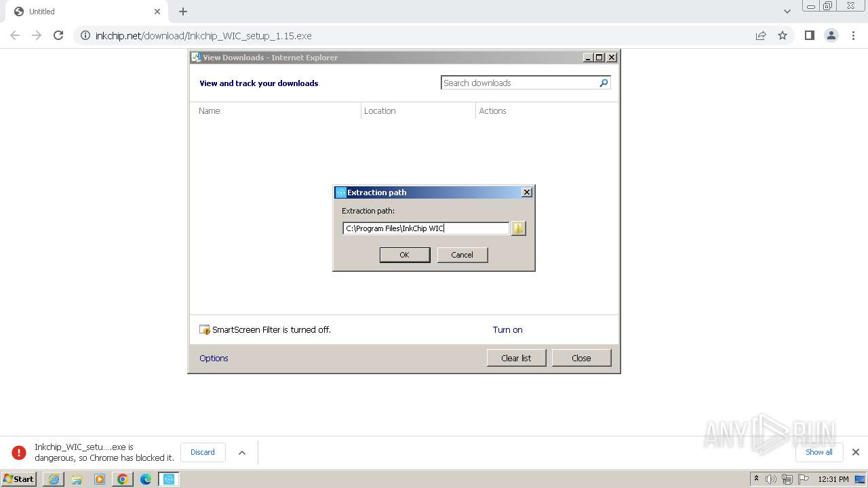Click the Actions column header
Viewport: 868px width, 488px height.
(x=493, y=111)
